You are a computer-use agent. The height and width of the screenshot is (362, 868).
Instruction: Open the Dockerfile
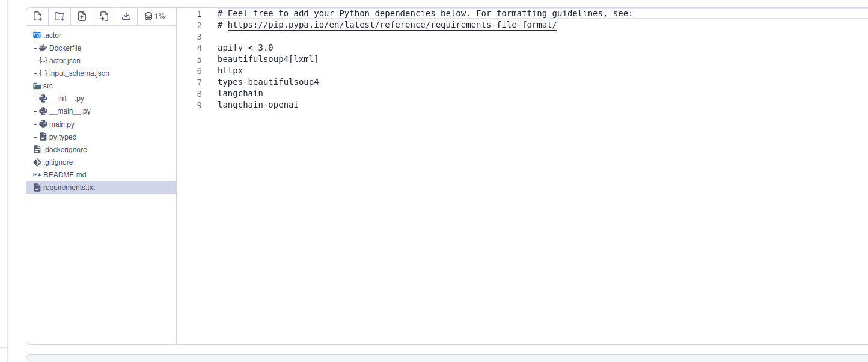pos(65,48)
